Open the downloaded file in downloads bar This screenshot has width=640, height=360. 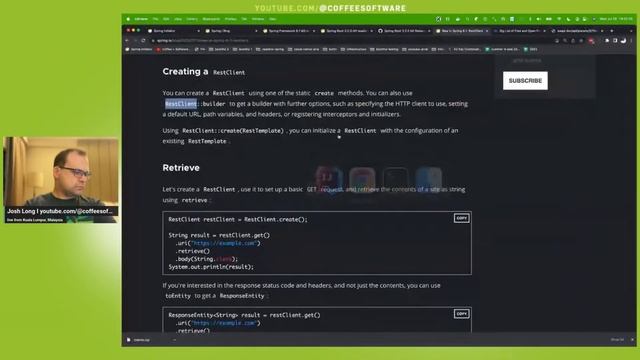tap(142, 340)
